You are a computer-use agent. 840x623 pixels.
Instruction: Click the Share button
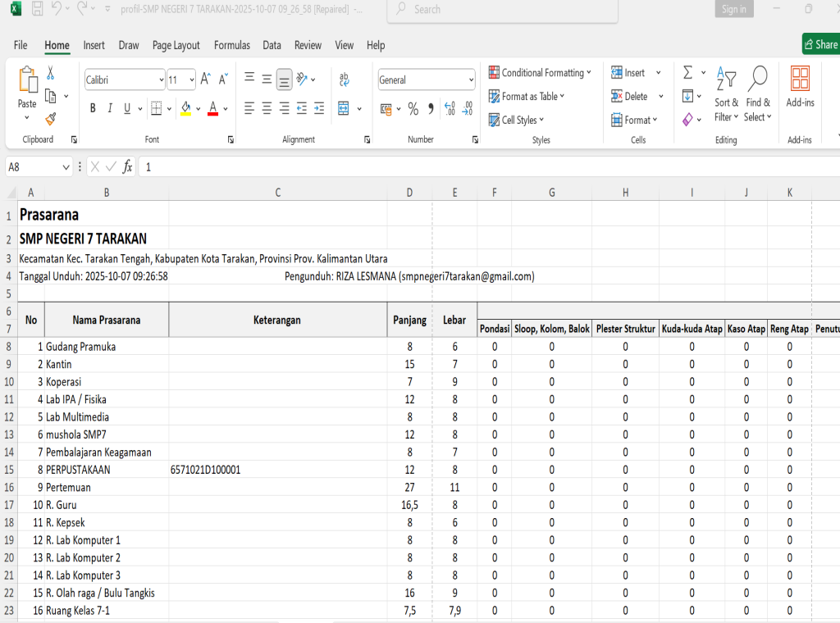coord(820,44)
